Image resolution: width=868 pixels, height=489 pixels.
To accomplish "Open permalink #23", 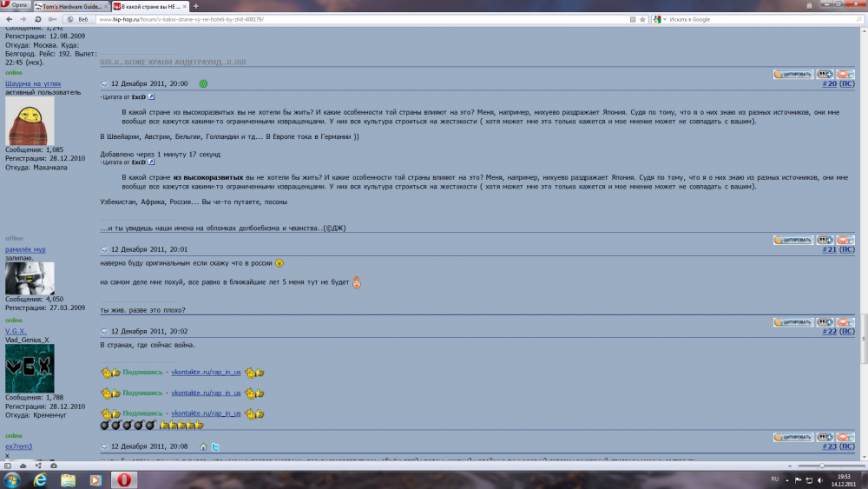I will pyautogui.click(x=829, y=446).
